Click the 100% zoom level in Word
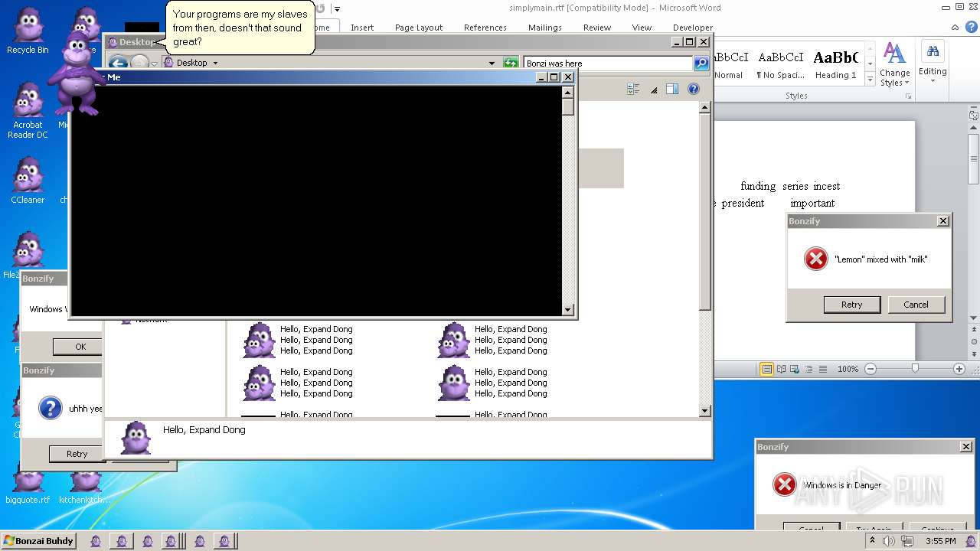The image size is (980, 551). click(x=848, y=369)
